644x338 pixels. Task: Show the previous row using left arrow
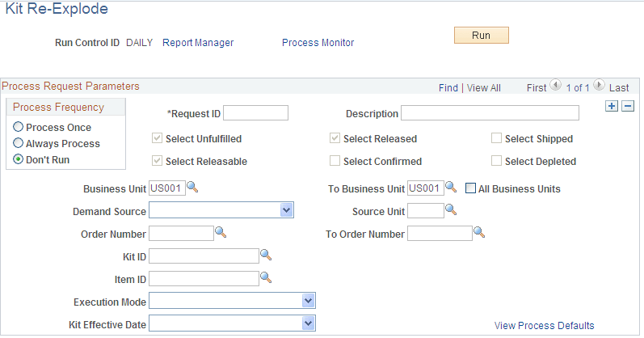(x=555, y=85)
